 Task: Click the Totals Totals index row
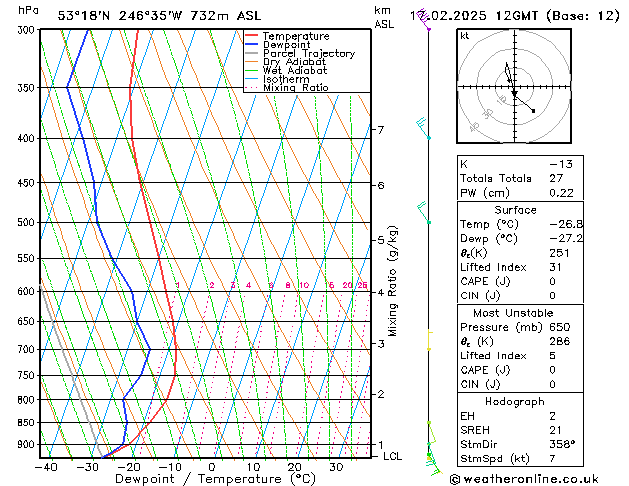coord(520,178)
